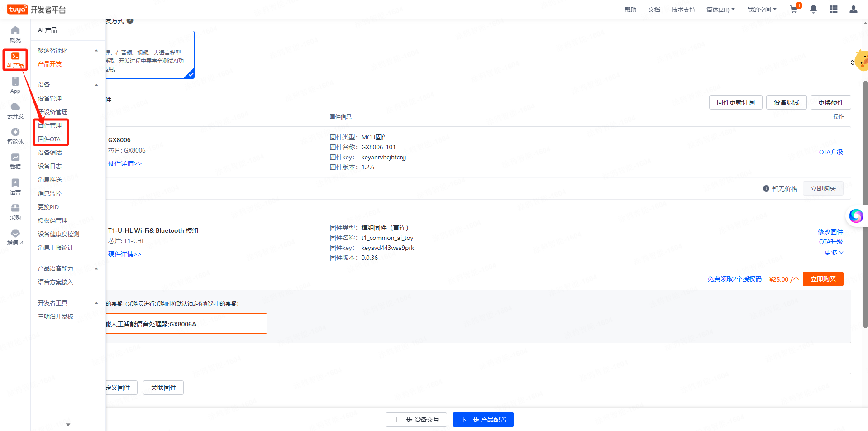Open 消息推送 menu item
The image size is (868, 431).
tap(50, 180)
